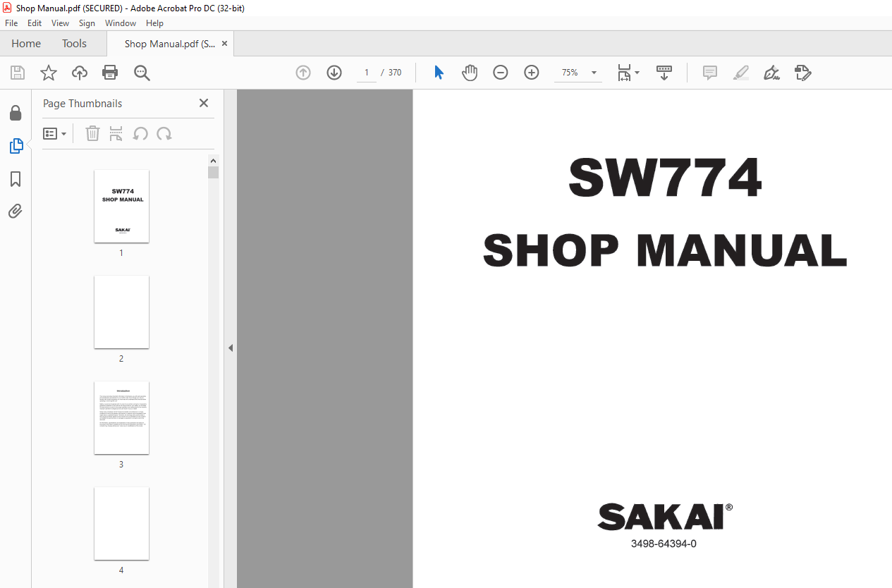Open the Window menu
Viewport: 892px width, 588px height.
point(121,23)
